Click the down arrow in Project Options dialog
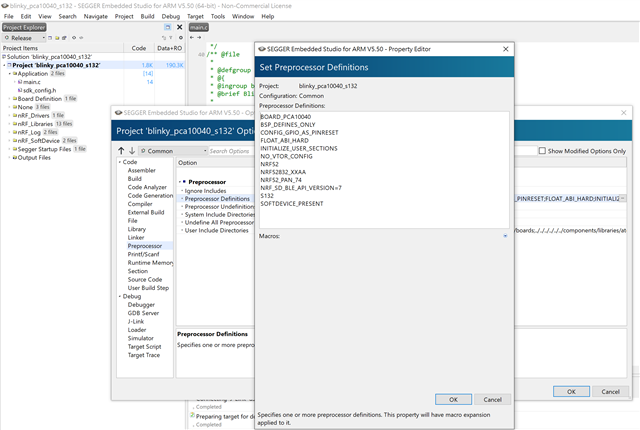This screenshot has width=640, height=430. 132,151
